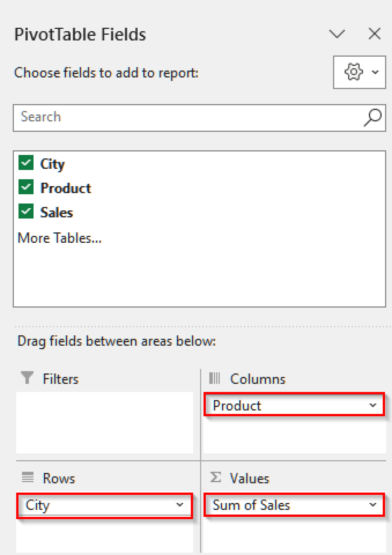Click the More Tables link
This screenshot has width=392, height=555.
click(59, 238)
